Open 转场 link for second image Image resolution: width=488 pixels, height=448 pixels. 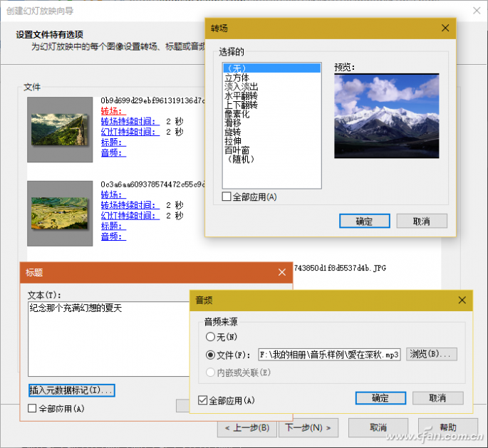tap(113, 194)
